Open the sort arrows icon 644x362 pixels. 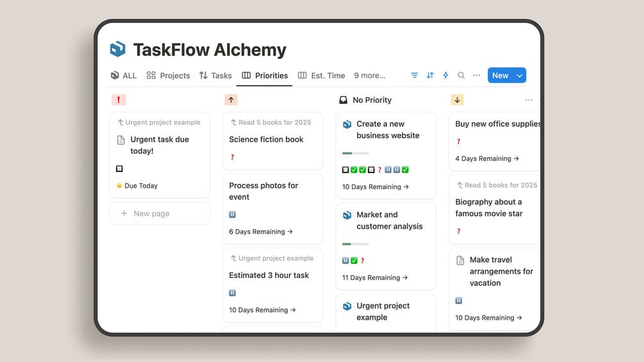click(430, 76)
